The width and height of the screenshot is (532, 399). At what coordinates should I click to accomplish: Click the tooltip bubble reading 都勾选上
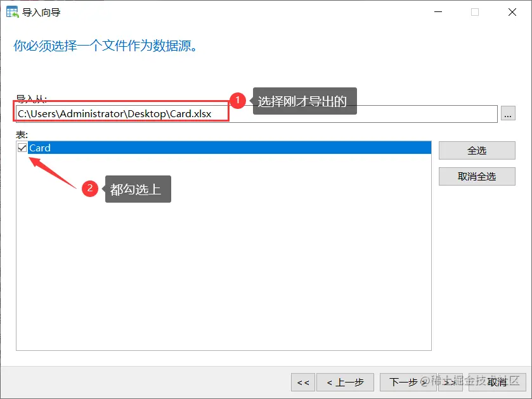[137, 188]
